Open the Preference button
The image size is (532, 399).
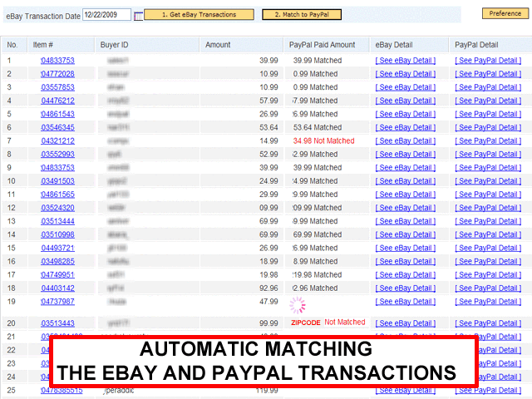[x=505, y=13]
